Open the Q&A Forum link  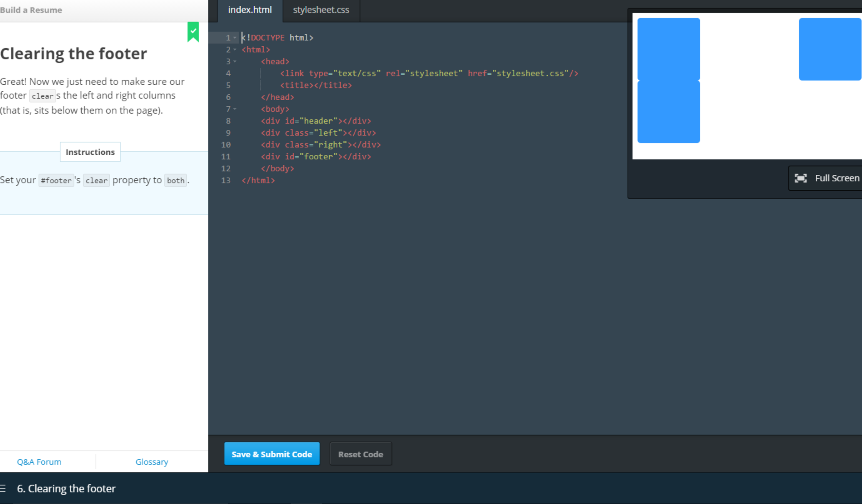tap(39, 462)
